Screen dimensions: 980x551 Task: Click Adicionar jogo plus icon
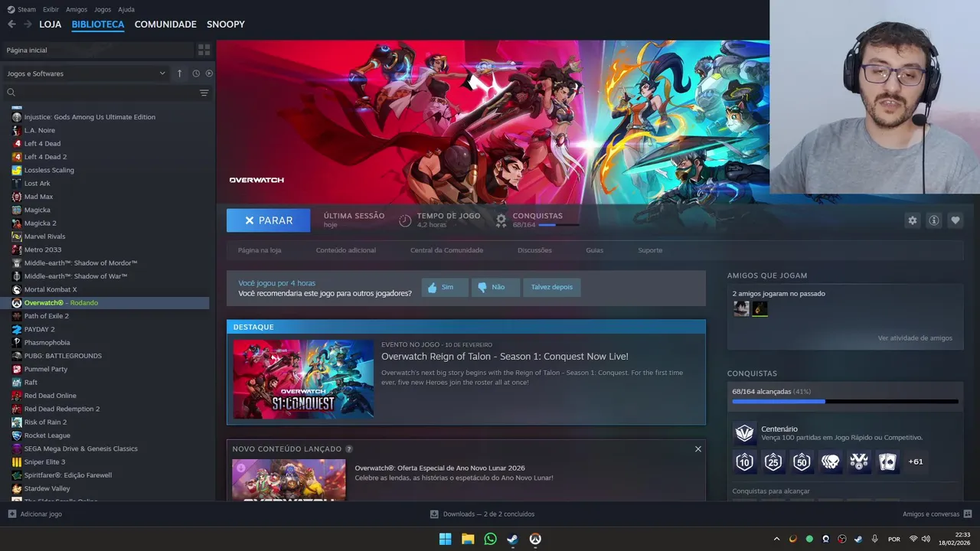12,514
